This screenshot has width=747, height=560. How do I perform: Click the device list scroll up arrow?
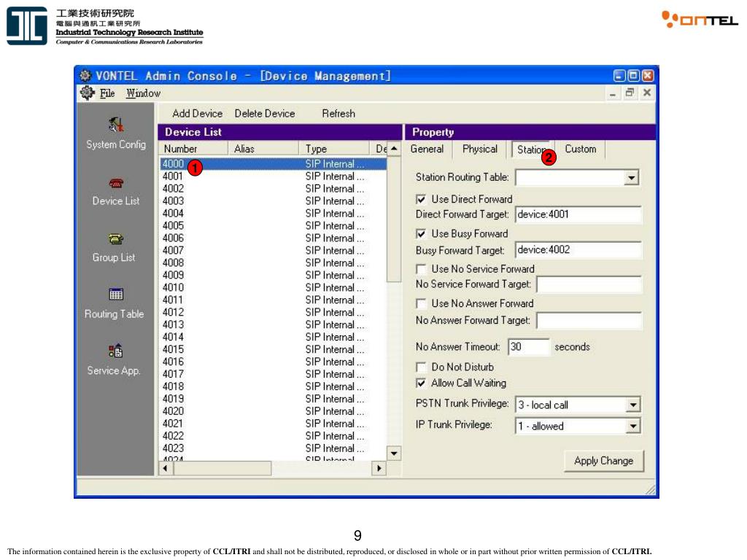click(394, 149)
